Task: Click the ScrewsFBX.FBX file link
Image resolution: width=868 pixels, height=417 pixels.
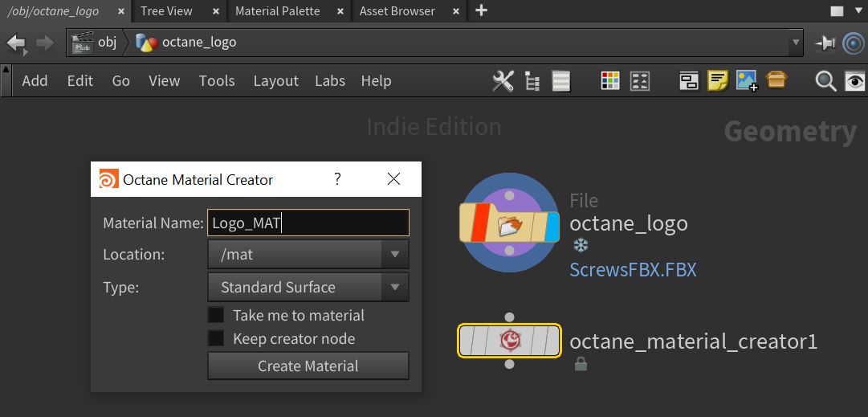Action: [633, 270]
